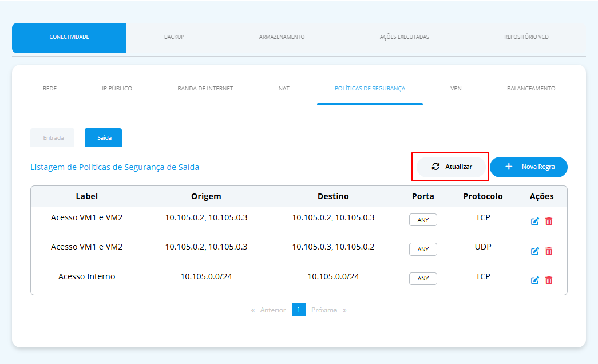The image size is (598, 364).
Task: Click the Destino column header
Action: pos(333,196)
